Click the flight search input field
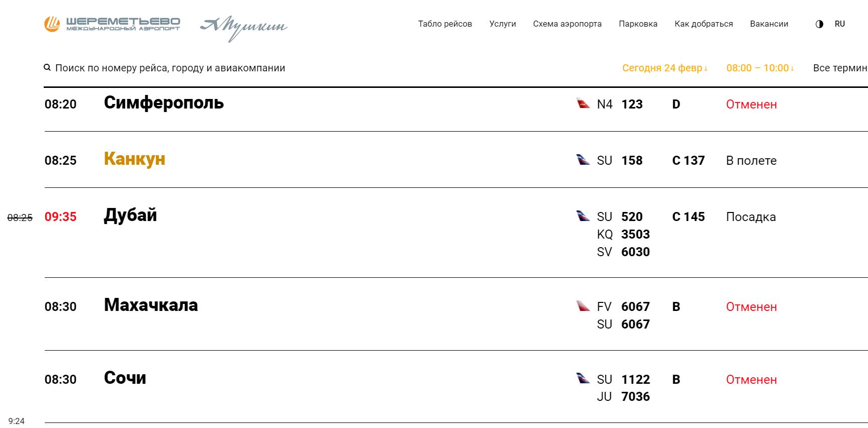The height and width of the screenshot is (428, 868). (170, 68)
